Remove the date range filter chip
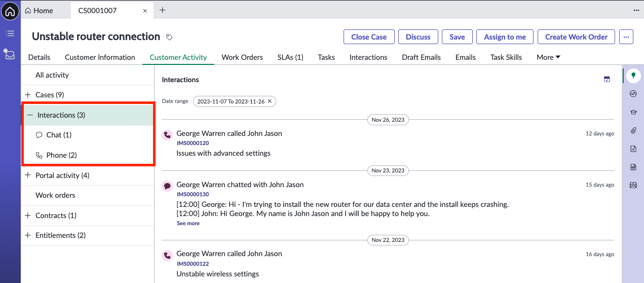644x283 pixels. [270, 101]
